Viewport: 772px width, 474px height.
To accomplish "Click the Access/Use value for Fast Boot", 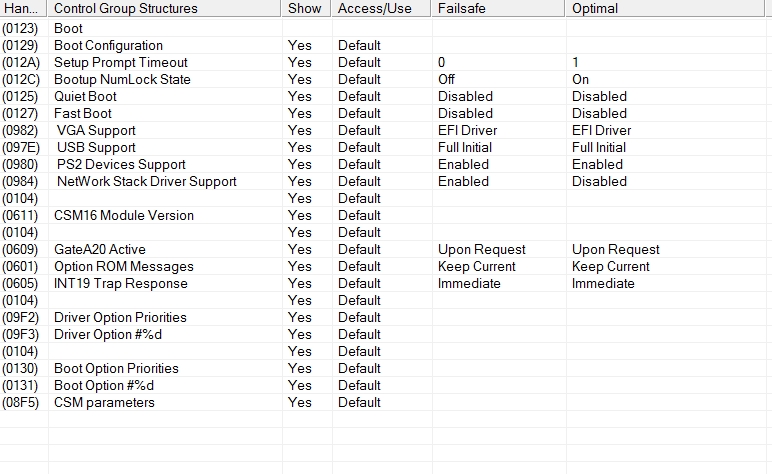I will tap(359, 113).
